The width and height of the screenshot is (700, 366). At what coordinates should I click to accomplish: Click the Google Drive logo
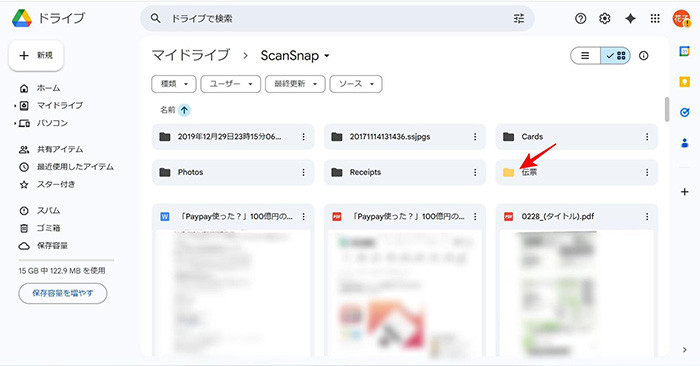pos(21,18)
